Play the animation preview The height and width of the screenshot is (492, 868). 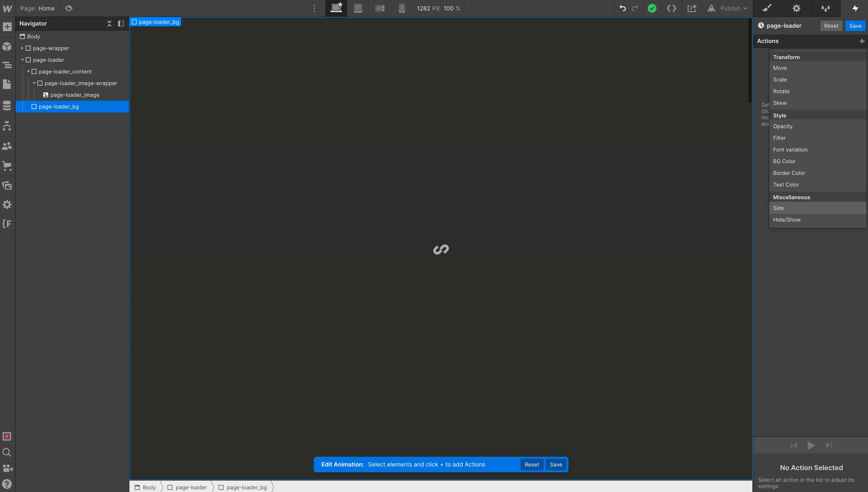point(811,445)
